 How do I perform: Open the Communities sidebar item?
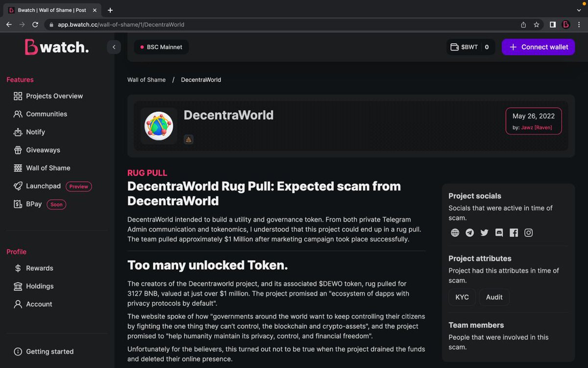pyautogui.click(x=40, y=114)
